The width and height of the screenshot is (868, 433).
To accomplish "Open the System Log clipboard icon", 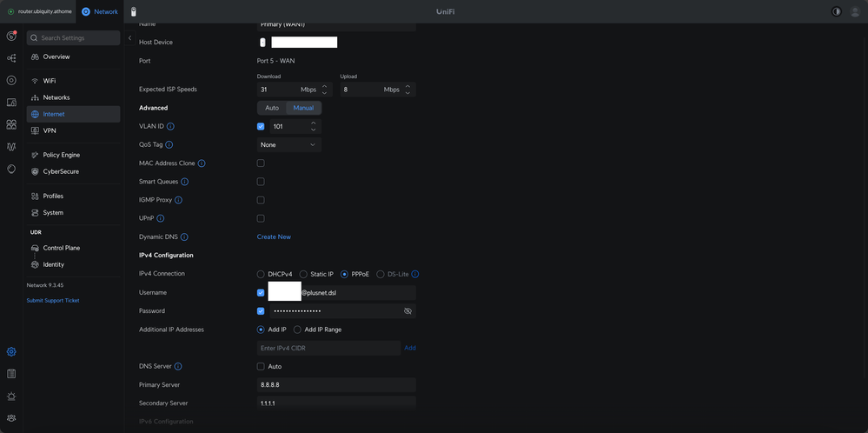I will click(11, 374).
